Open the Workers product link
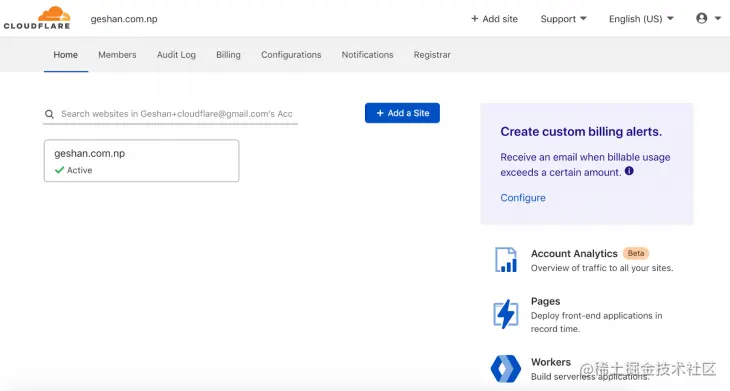 click(x=551, y=362)
